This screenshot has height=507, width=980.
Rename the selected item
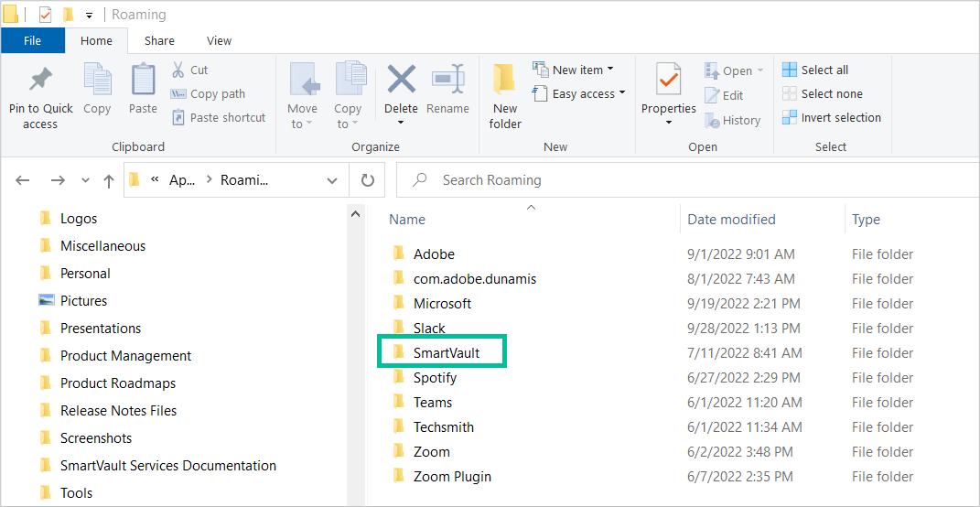click(x=447, y=88)
